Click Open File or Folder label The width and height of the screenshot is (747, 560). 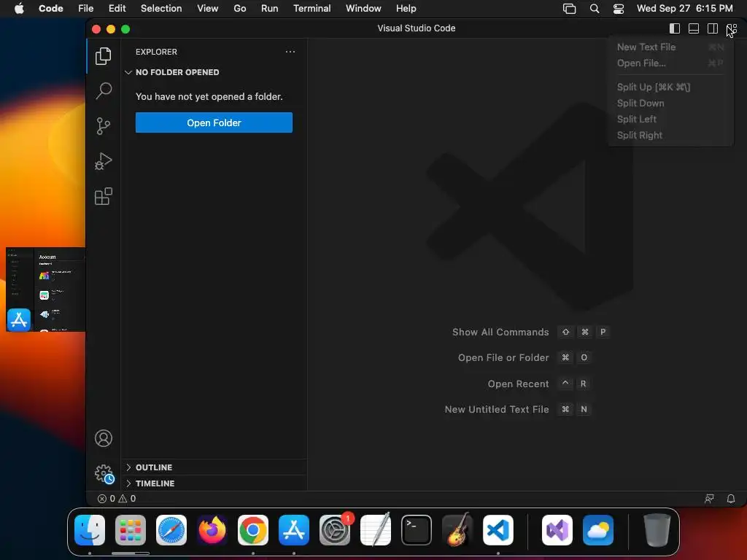tap(503, 357)
